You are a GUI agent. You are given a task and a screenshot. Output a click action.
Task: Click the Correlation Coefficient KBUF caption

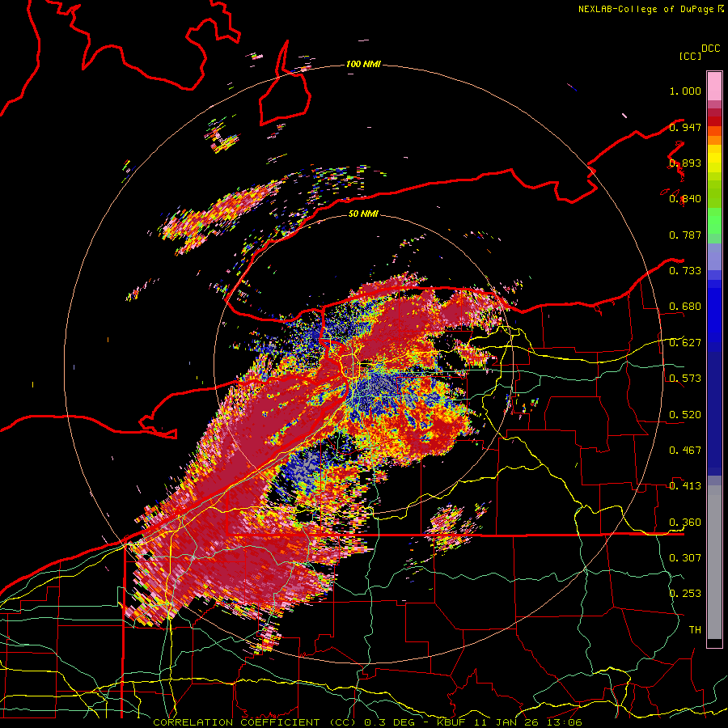click(367, 722)
